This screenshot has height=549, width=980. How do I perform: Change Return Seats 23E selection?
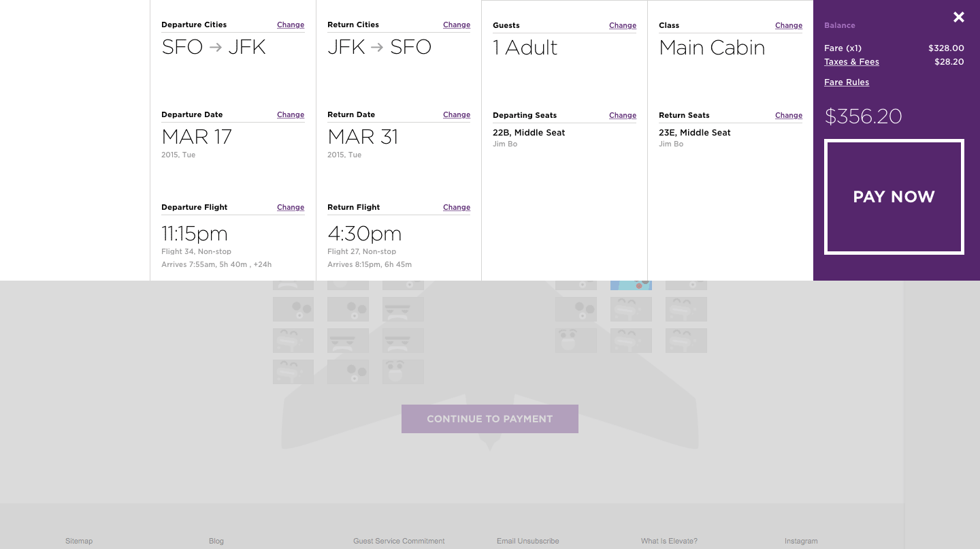789,116
